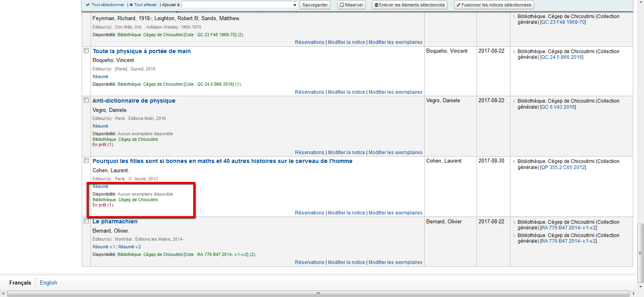Click publisher text Paris : Éditions Belin, 2016

pyautogui.click(x=140, y=118)
